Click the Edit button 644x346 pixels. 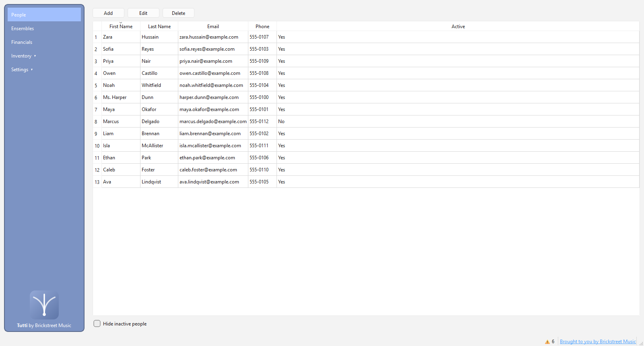tap(143, 13)
